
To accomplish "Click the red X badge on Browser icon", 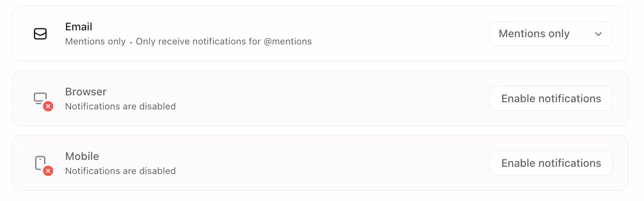I will (x=48, y=106).
